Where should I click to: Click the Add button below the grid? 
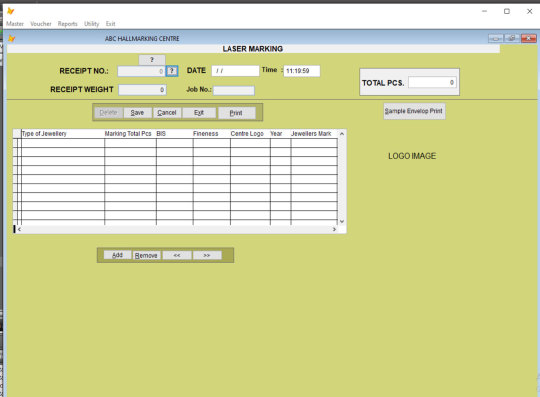117,255
